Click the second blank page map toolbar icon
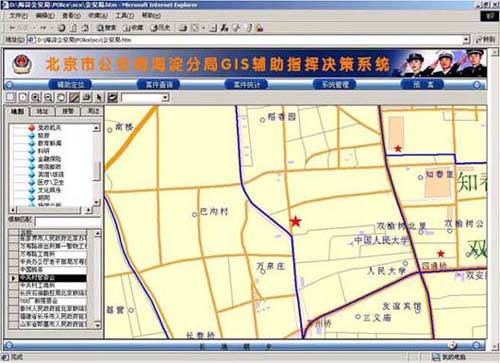 23,97
